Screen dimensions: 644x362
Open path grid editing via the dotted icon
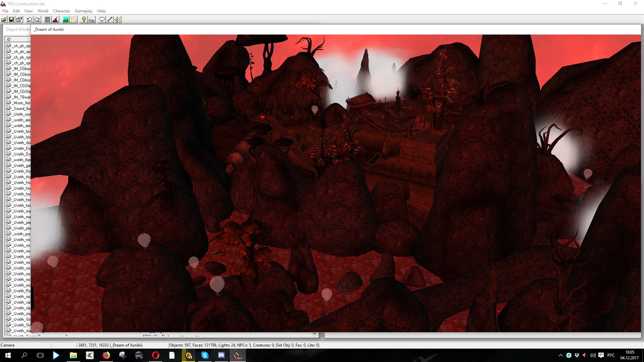click(x=74, y=19)
